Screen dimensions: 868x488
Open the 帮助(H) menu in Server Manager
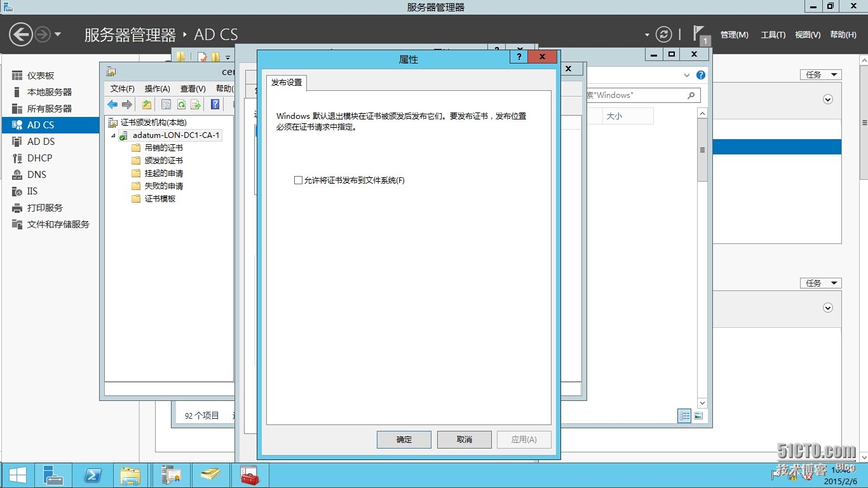pos(843,35)
